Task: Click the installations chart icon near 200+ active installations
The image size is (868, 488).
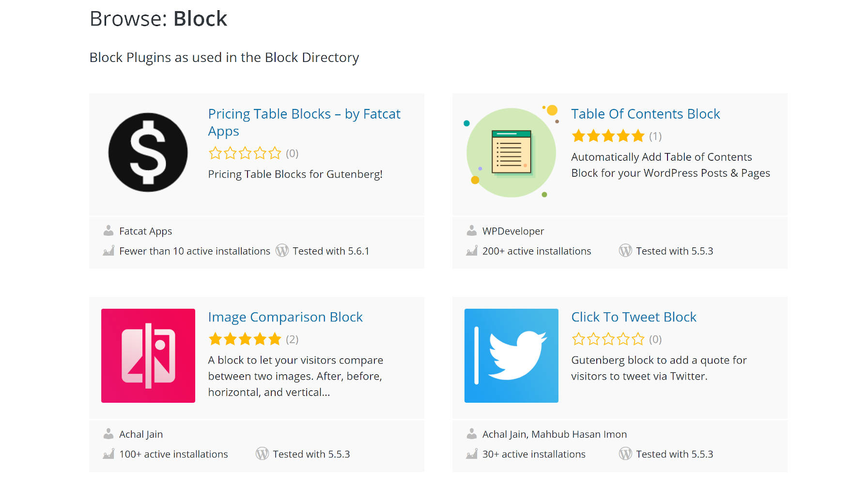Action: point(471,251)
